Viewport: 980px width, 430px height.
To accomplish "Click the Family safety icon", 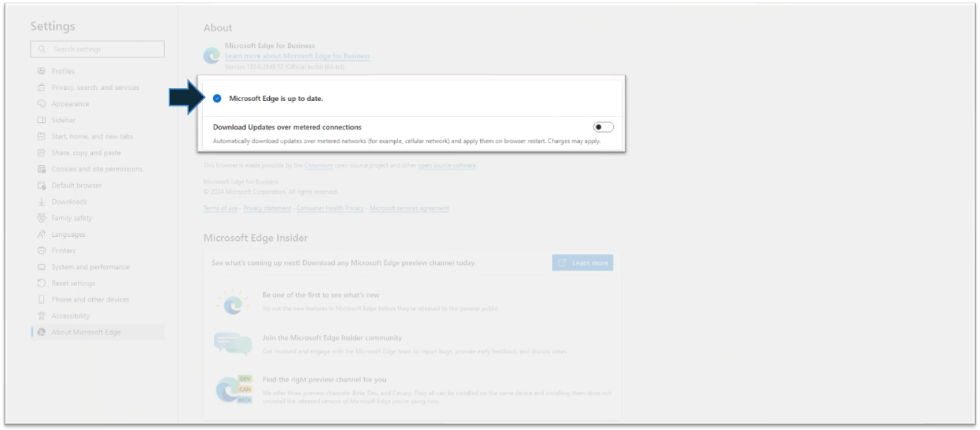I will 42,218.
